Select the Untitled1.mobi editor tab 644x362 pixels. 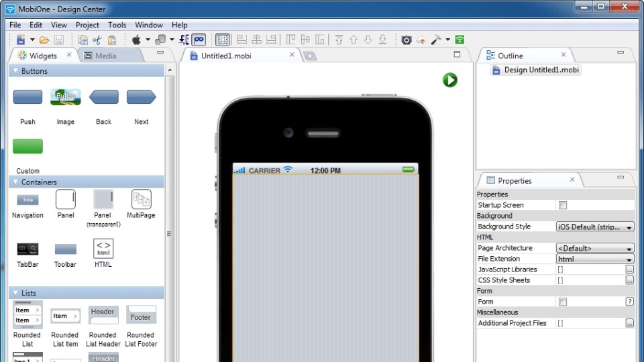226,56
